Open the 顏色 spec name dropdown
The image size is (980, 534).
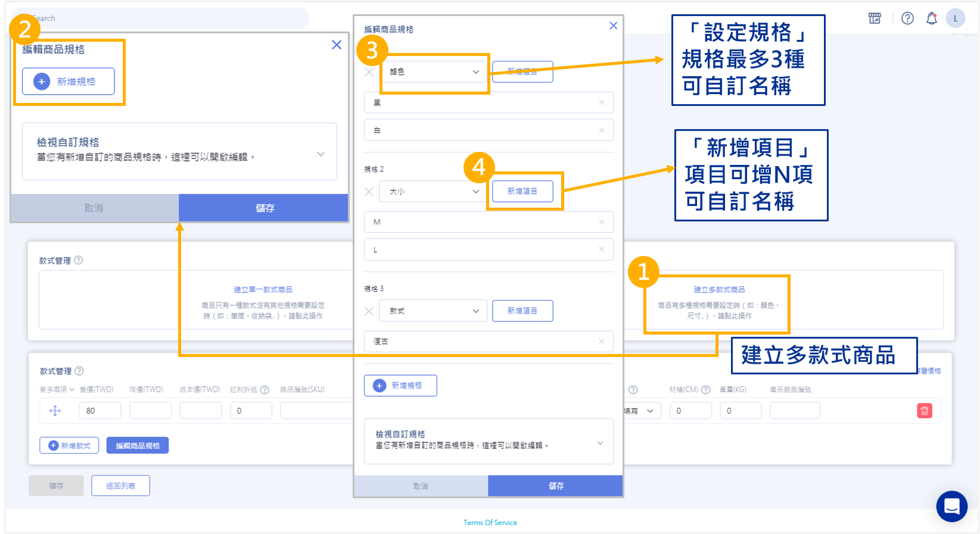coord(433,72)
